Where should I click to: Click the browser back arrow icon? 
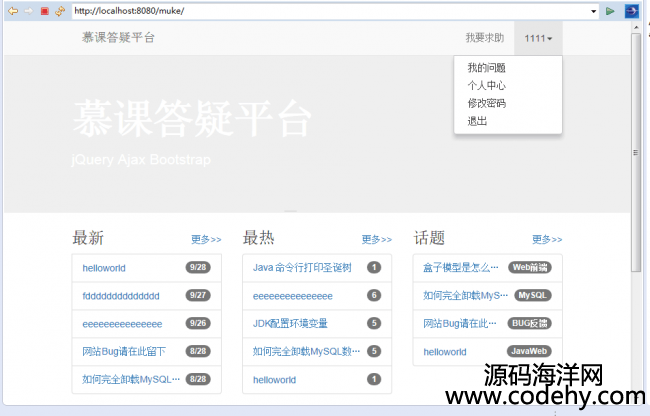click(x=13, y=11)
